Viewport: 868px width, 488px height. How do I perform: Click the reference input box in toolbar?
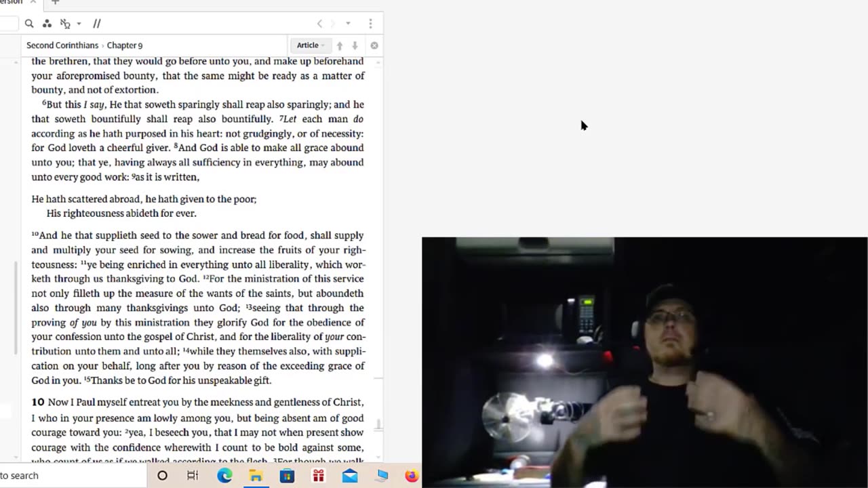coord(9,24)
